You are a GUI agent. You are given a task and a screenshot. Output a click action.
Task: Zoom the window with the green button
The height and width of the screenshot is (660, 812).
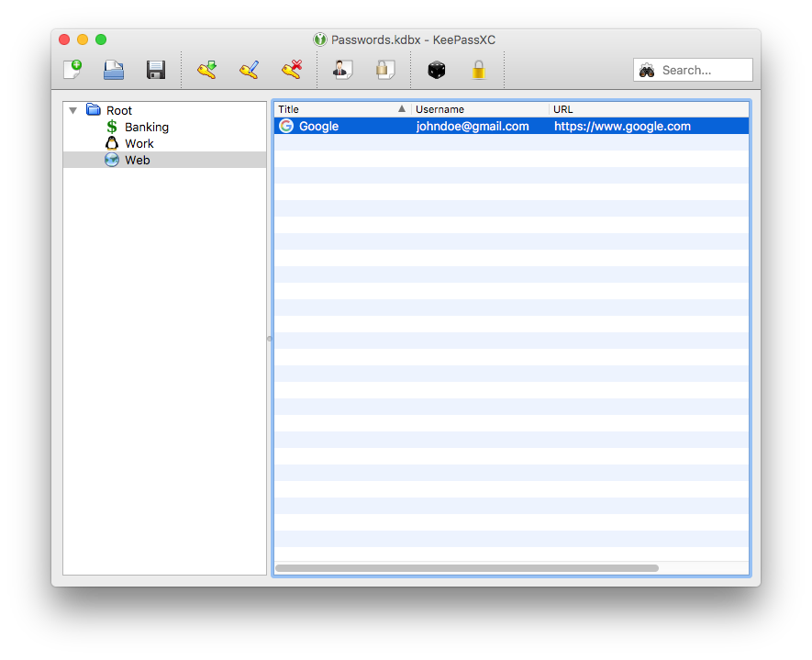tap(101, 39)
